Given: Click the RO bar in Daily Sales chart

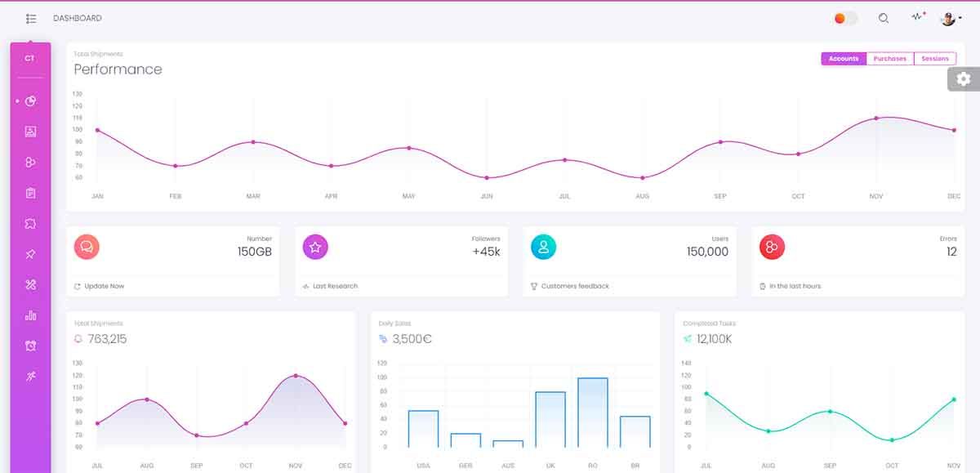Looking at the screenshot, I should pyautogui.click(x=593, y=413).
